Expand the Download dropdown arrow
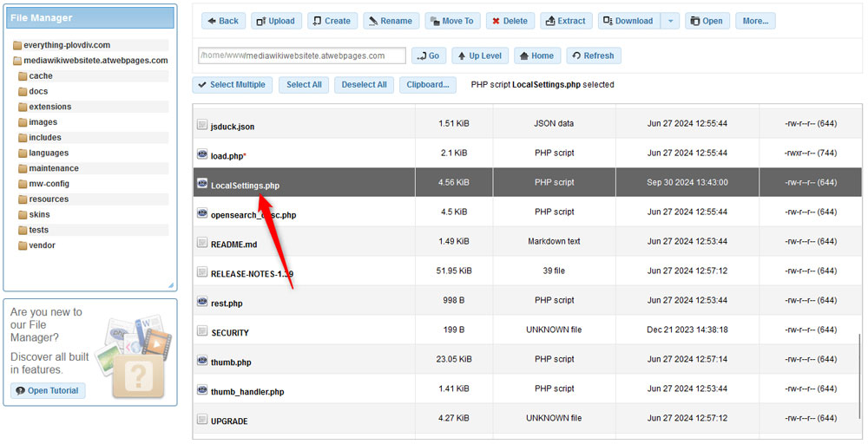This screenshot has height=444, width=868. pos(670,21)
